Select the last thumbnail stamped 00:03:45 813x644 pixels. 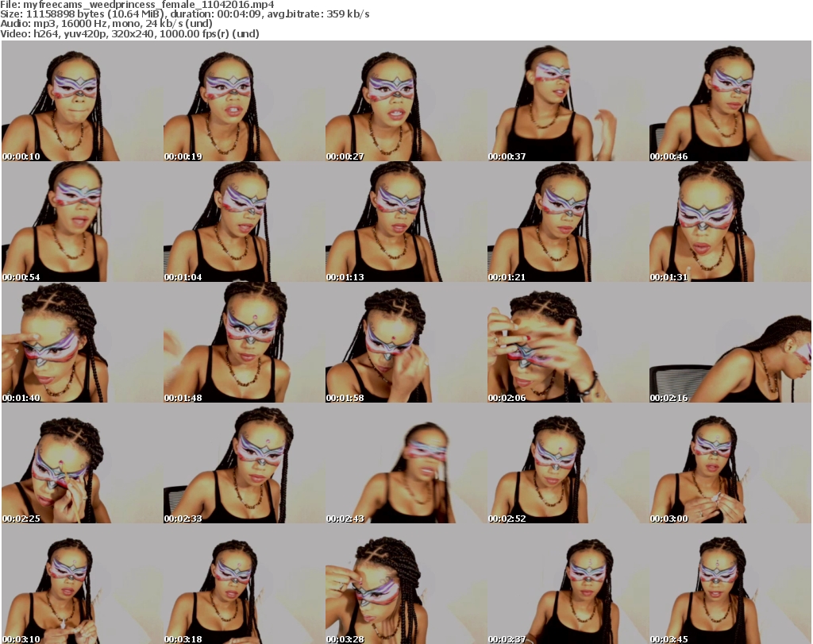pos(730,584)
